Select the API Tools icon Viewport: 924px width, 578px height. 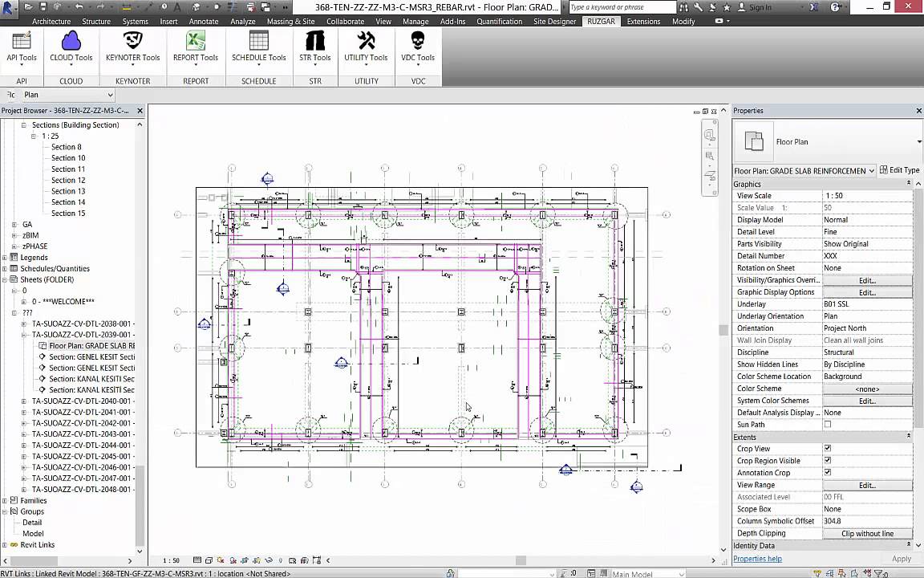21,50
